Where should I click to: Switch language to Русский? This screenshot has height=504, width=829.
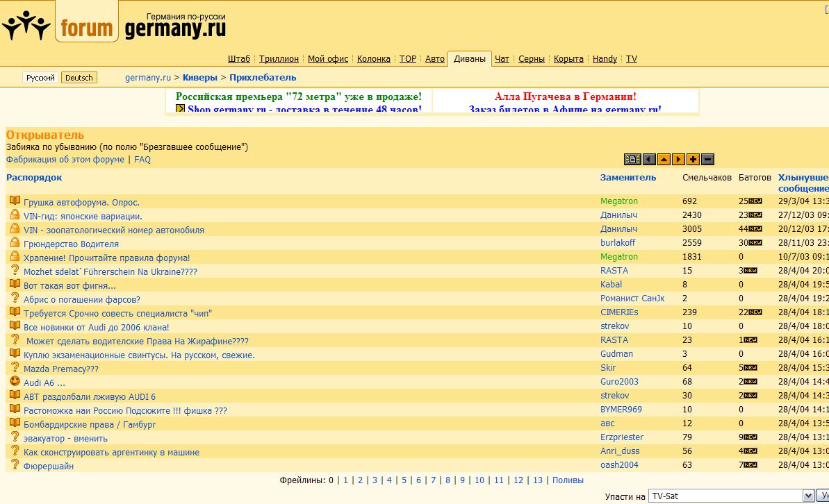[x=40, y=78]
